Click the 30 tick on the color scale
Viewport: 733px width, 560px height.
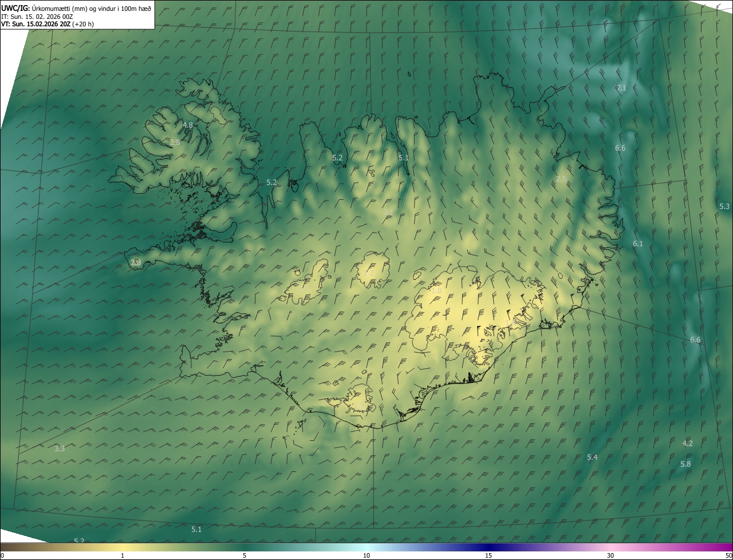pyautogui.click(x=610, y=555)
